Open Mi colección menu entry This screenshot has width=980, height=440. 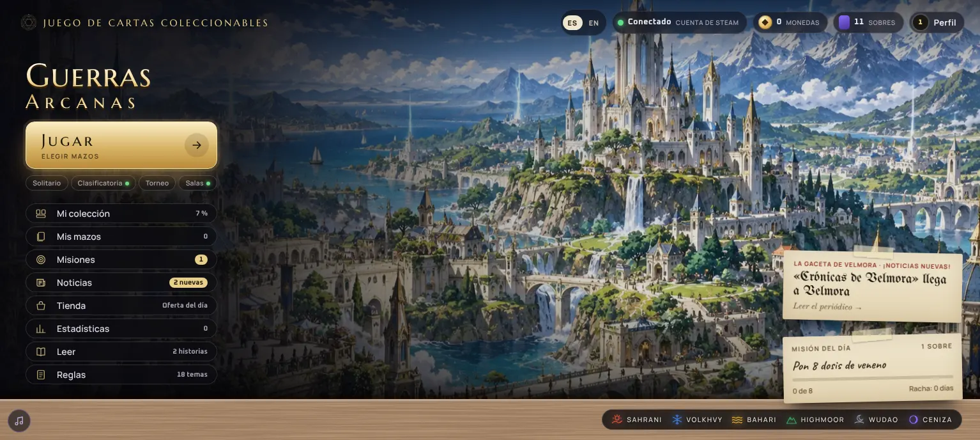point(121,214)
